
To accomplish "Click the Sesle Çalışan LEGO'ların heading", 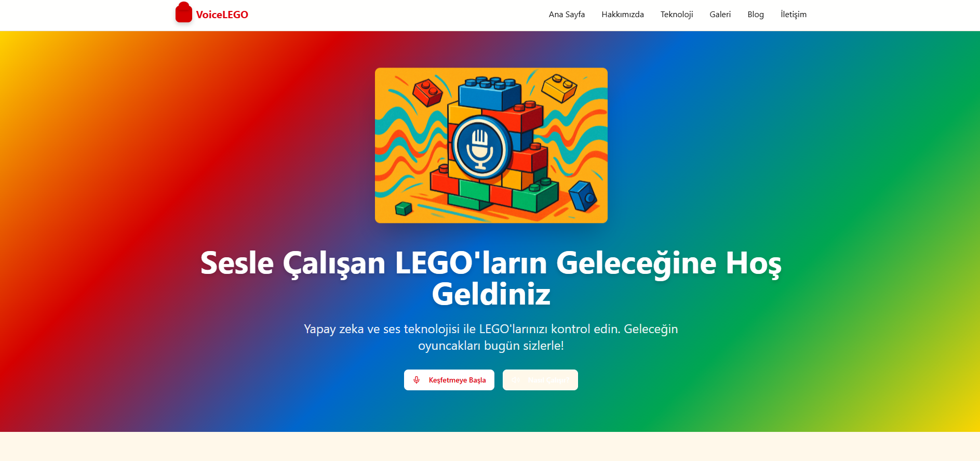I will tap(491, 278).
